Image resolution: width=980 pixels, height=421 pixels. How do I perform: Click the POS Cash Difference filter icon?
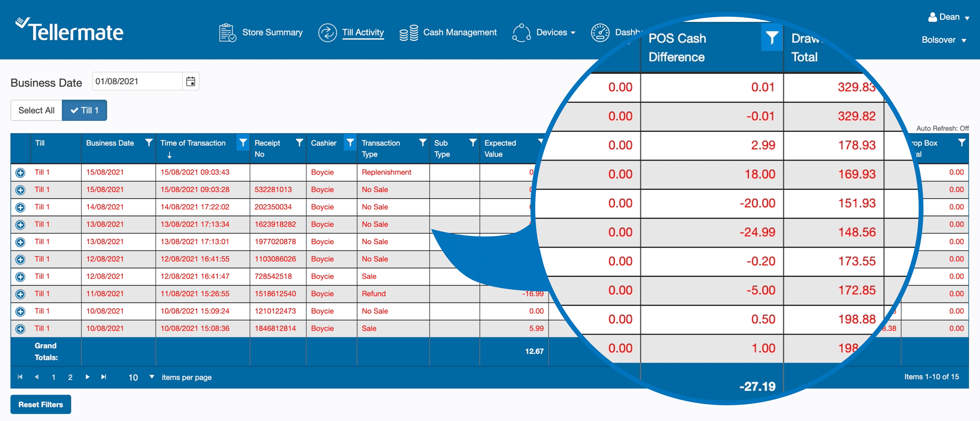(771, 38)
